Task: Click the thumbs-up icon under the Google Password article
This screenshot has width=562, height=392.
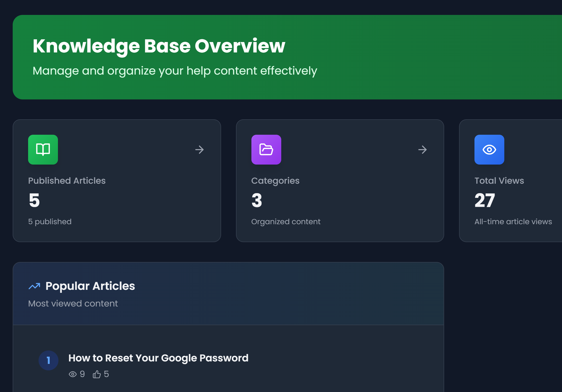Action: tap(97, 374)
